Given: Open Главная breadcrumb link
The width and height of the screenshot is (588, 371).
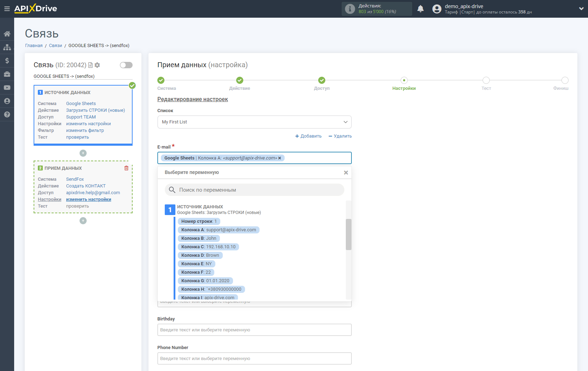Looking at the screenshot, I should pos(34,46).
